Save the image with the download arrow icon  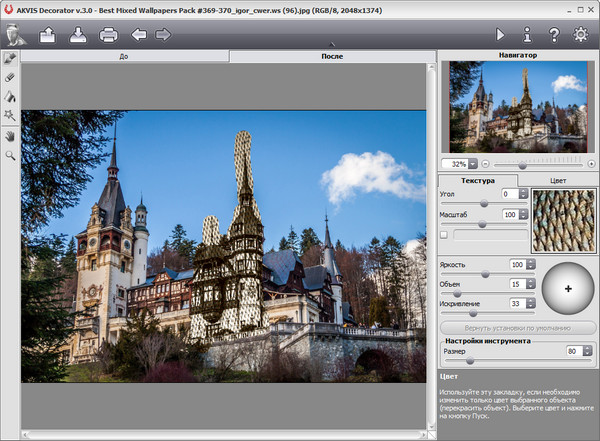click(78, 36)
